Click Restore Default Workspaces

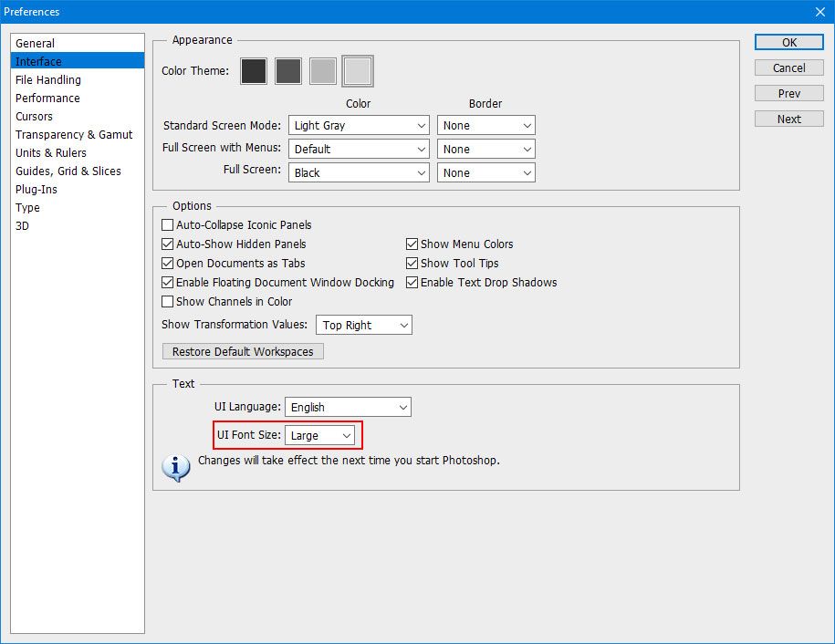(x=242, y=351)
